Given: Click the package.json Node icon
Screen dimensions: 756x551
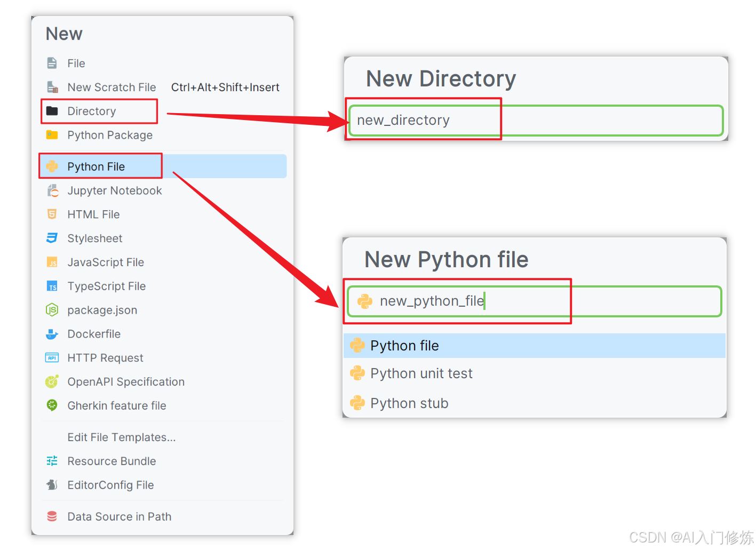Looking at the screenshot, I should [x=52, y=310].
